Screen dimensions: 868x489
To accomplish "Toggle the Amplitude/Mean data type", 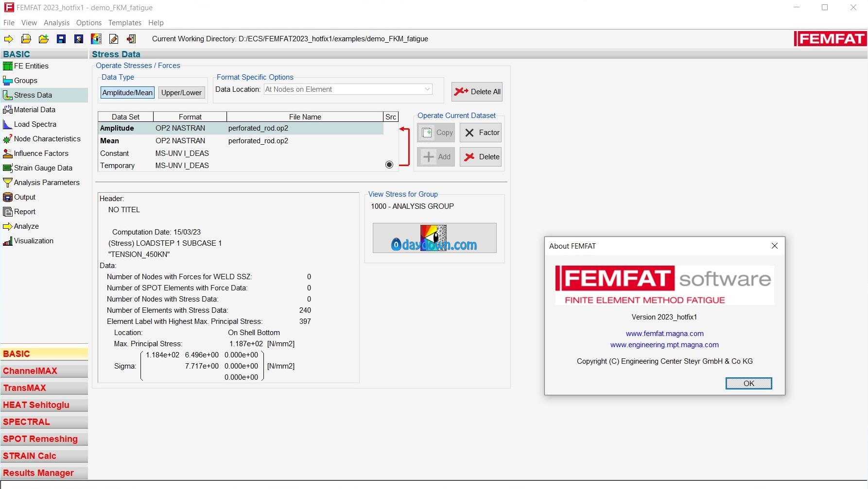I will pyautogui.click(x=128, y=93).
